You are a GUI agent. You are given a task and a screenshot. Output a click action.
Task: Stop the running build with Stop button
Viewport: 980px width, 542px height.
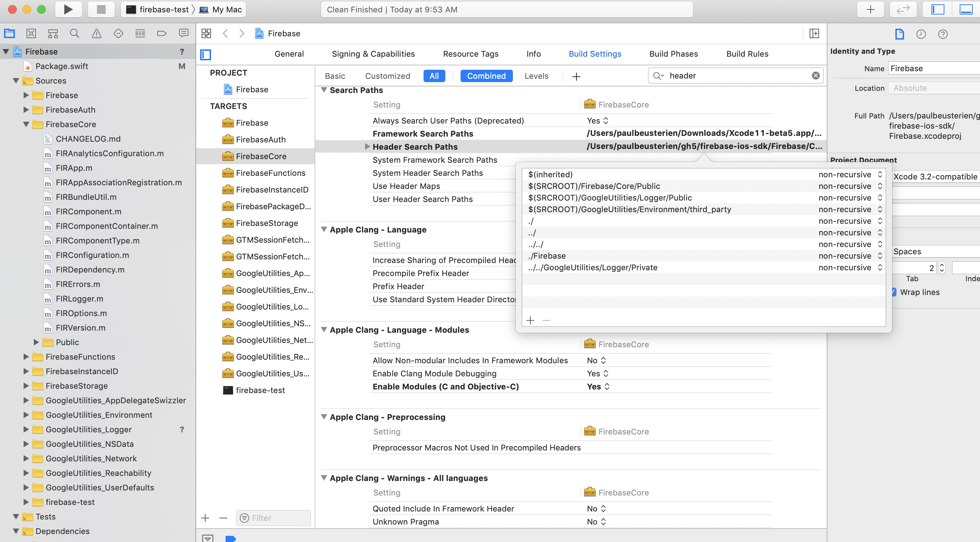101,9
